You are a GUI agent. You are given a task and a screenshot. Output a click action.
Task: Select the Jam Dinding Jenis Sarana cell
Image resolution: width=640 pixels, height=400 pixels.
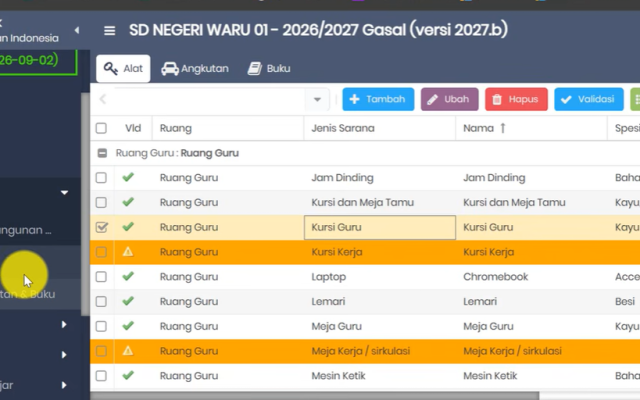tap(380, 178)
